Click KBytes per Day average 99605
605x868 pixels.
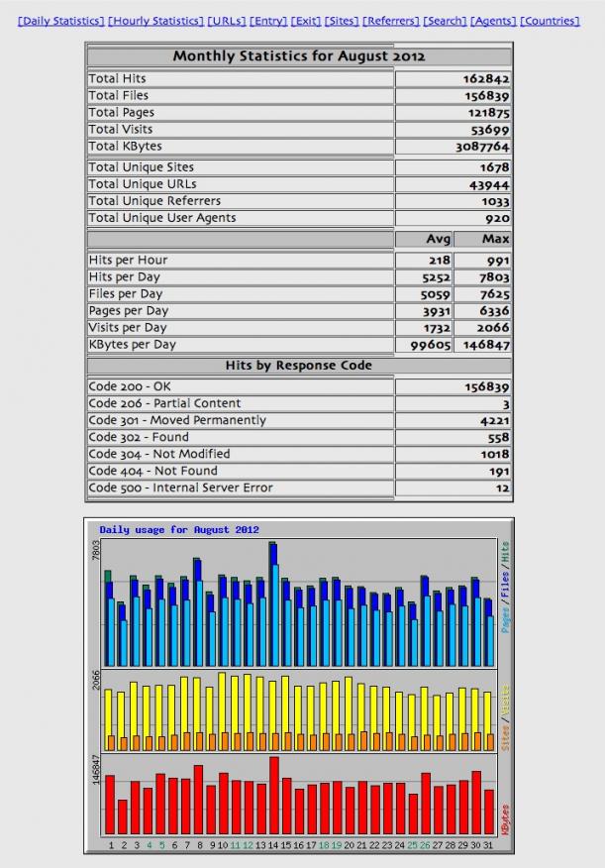point(431,345)
